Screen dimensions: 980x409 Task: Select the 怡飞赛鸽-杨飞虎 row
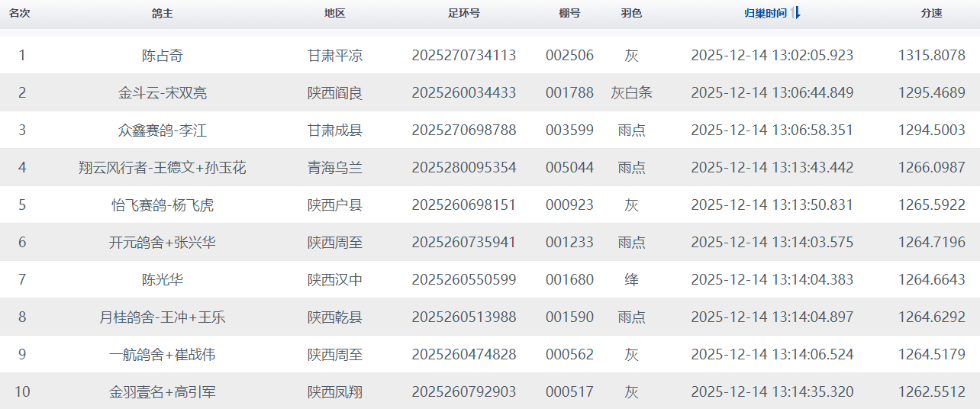(x=162, y=205)
